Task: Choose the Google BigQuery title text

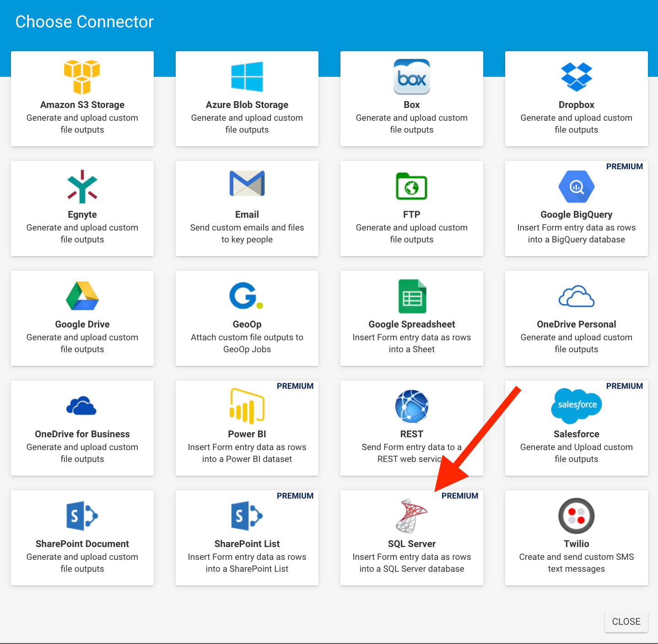Action: coord(577,215)
